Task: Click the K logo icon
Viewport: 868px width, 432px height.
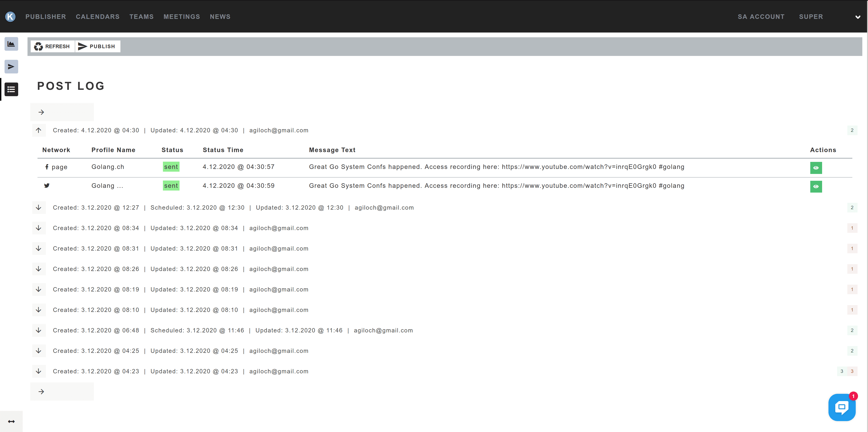Action: pyautogui.click(x=10, y=17)
